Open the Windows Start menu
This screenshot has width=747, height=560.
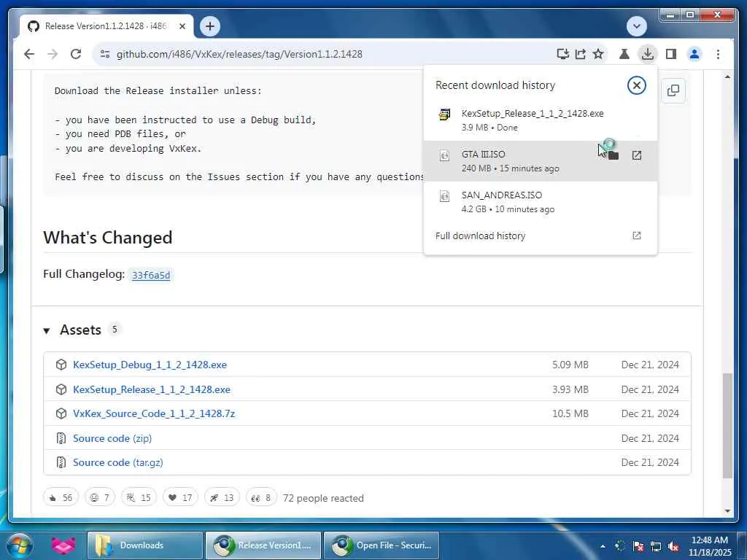[20, 545]
